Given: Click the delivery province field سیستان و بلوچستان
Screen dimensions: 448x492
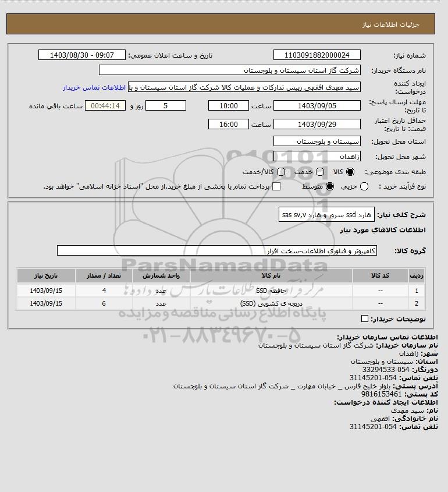Looking at the screenshot, I should (317, 141).
